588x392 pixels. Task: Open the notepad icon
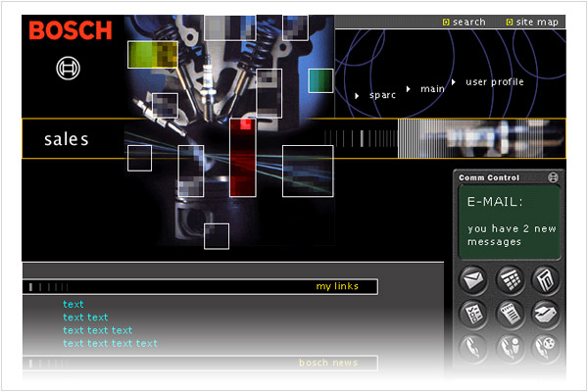(x=510, y=315)
